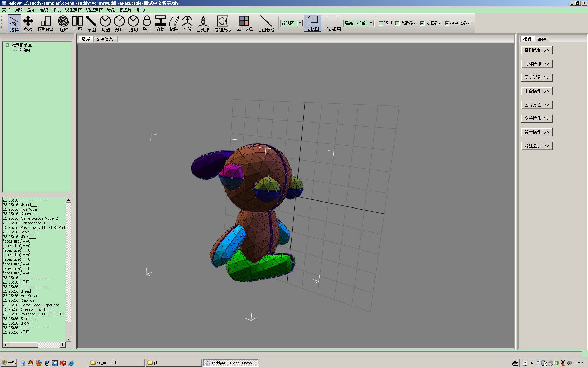Switch to 正交视图 orthographic view
The image size is (588, 368).
(332, 23)
